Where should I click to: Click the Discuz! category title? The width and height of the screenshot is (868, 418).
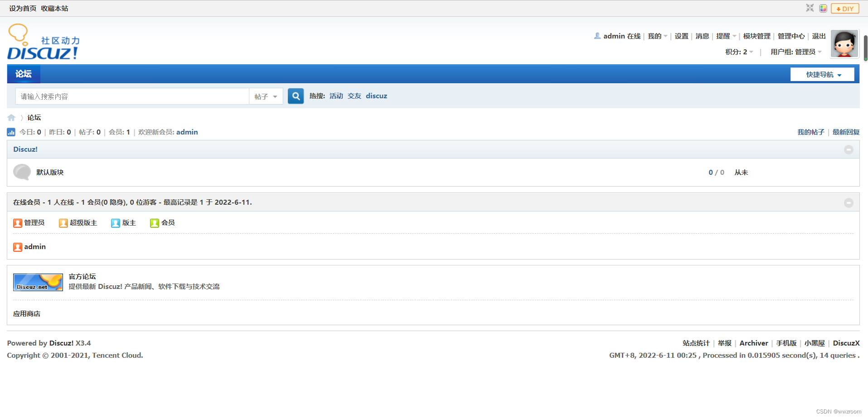click(25, 149)
